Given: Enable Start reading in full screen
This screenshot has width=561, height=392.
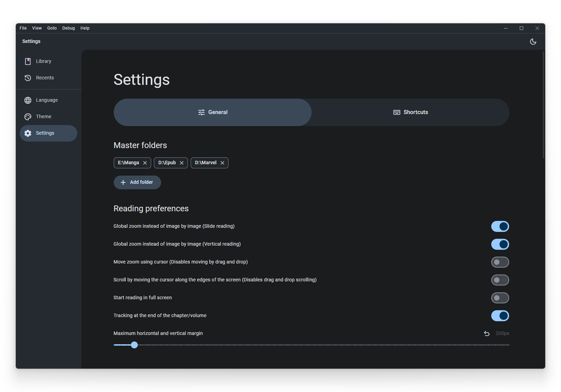Looking at the screenshot, I should (500, 298).
